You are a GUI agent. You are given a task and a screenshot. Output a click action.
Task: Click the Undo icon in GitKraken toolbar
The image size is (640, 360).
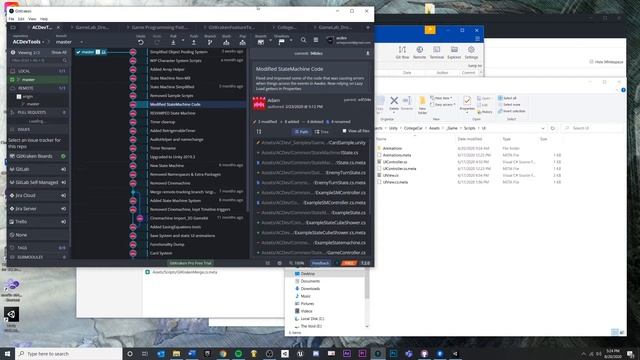(x=141, y=42)
